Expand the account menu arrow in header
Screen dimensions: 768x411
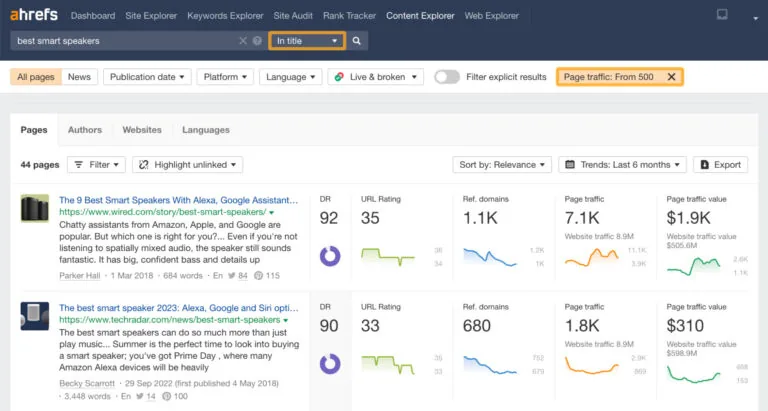755,18
